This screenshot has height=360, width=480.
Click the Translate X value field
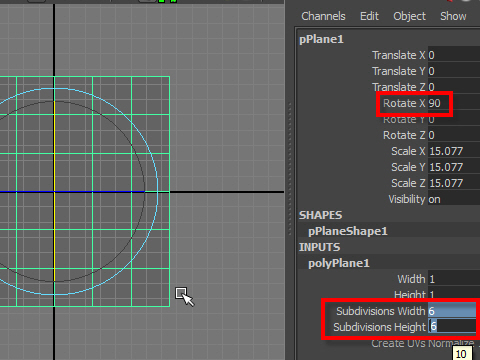tap(454, 55)
